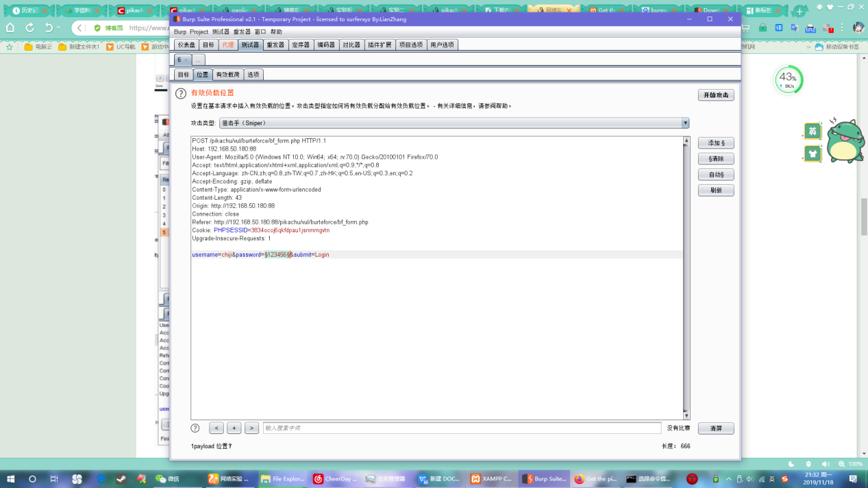Open help icon beside the search bar
The height and width of the screenshot is (488, 868).
coord(195,428)
